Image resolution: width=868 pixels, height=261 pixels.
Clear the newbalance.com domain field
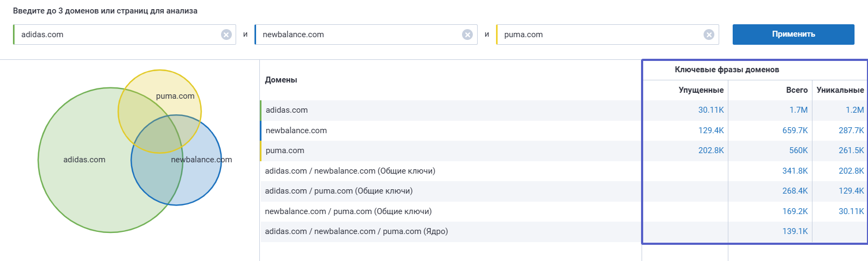[x=467, y=35]
